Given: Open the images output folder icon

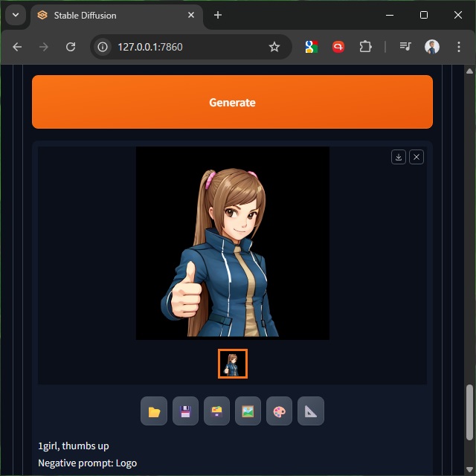Looking at the screenshot, I should point(154,411).
